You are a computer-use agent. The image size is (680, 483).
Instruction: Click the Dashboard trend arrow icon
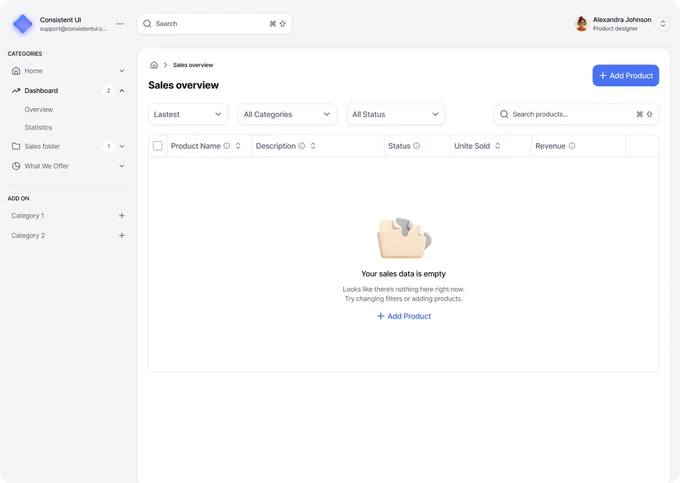(16, 91)
